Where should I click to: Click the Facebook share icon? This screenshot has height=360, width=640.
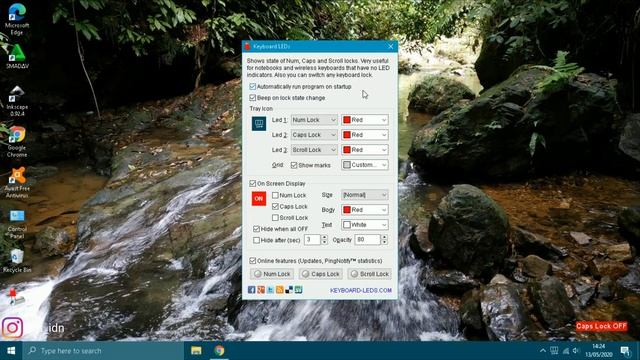tap(251, 290)
